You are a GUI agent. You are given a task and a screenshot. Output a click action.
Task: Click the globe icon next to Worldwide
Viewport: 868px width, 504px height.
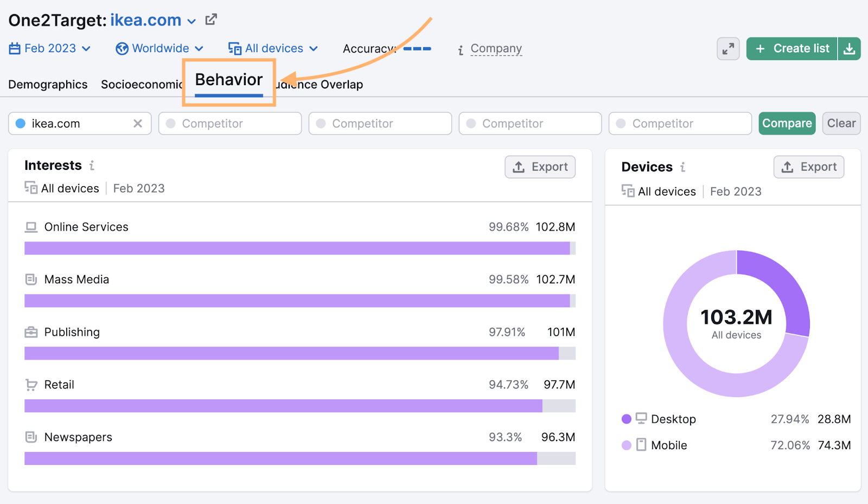coord(122,49)
